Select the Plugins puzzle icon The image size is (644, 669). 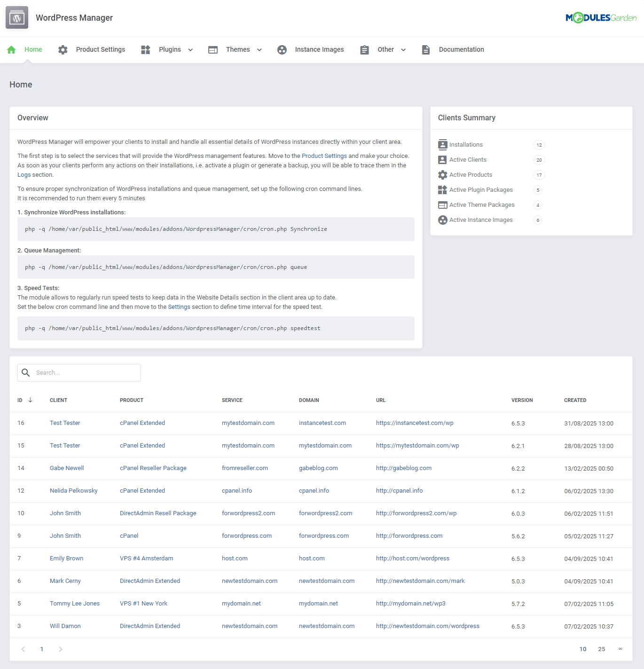[x=145, y=49]
